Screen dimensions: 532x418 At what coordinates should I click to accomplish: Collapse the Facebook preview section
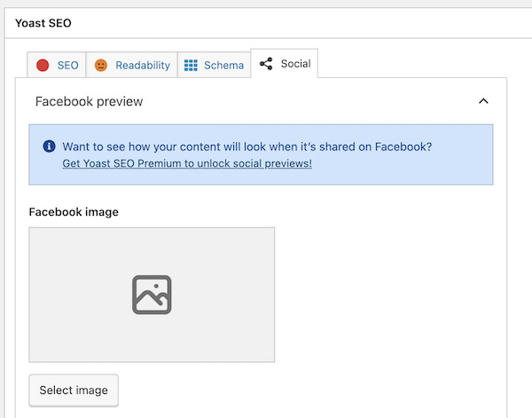(x=483, y=101)
